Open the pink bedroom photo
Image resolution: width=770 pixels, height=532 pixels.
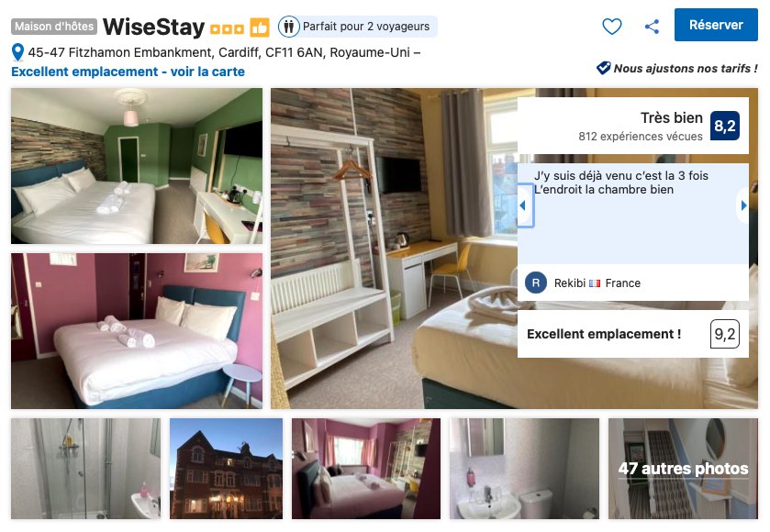pyautogui.click(x=137, y=331)
